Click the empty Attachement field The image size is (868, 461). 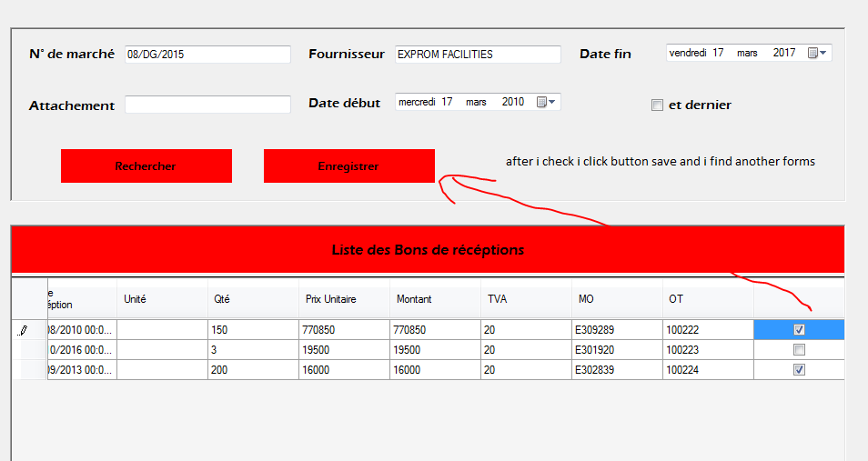coord(207,104)
